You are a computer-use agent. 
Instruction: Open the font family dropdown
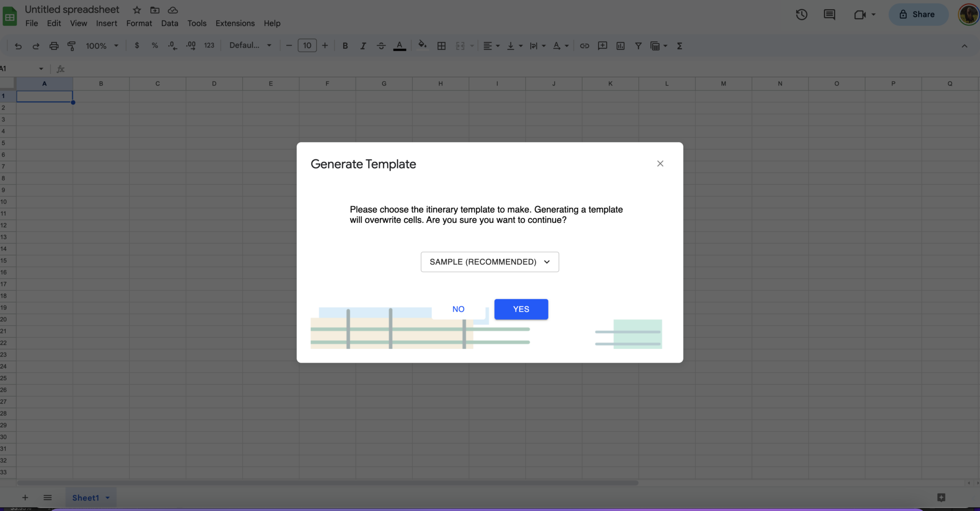(250, 45)
